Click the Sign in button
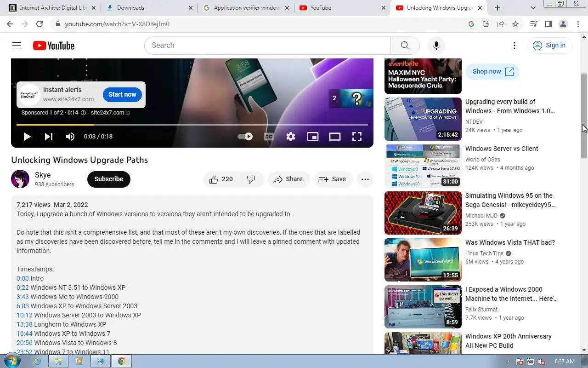This screenshot has height=368, width=588. [549, 46]
